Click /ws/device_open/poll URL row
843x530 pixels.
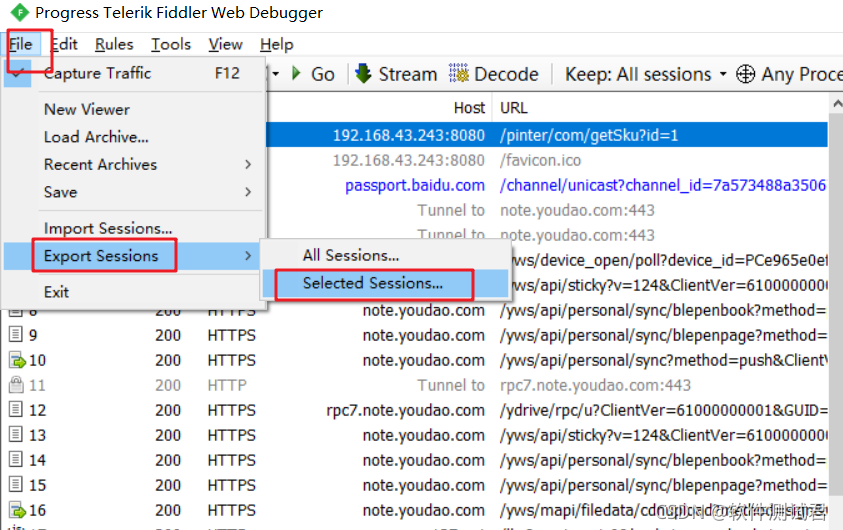click(x=667, y=260)
